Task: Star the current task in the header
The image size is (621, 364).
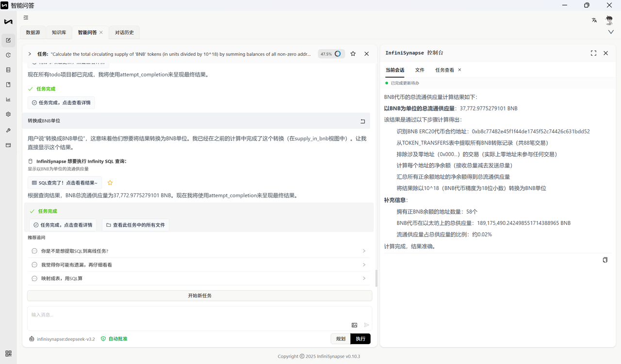Action: point(353,54)
